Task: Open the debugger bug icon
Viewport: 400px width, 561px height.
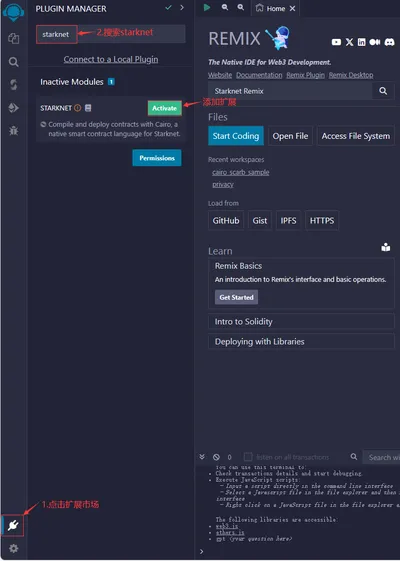Action: click(x=14, y=130)
